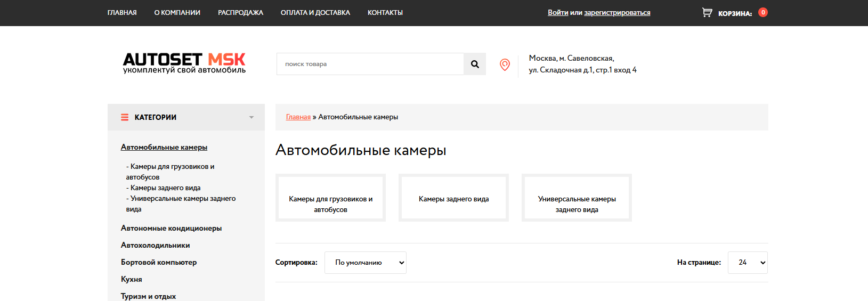Open РАСПРОДАЖА menu item
Image resolution: width=868 pixels, height=301 pixels.
tap(240, 13)
